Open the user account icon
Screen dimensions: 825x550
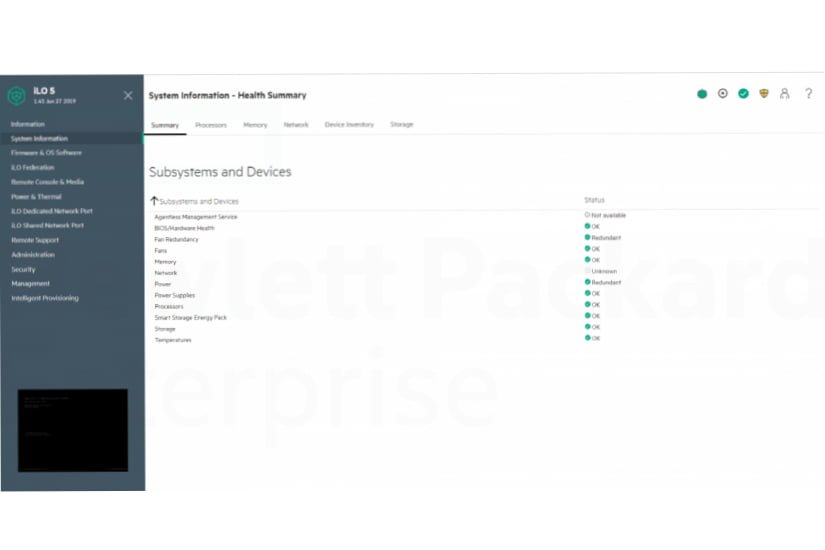click(785, 94)
